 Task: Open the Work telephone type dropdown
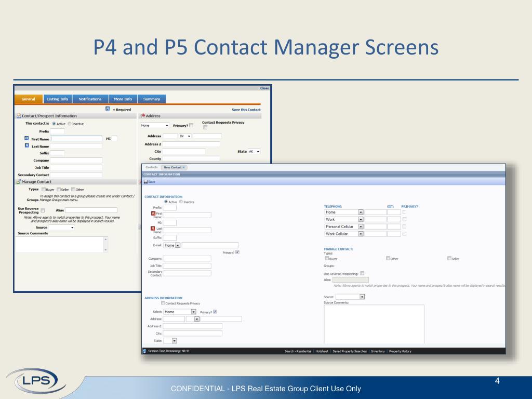pos(344,220)
